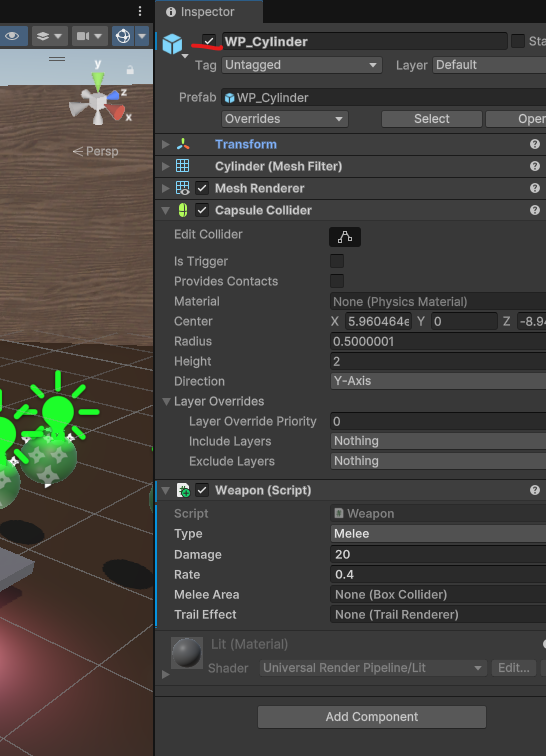
Task: Click the Edit Collider button
Action: pyautogui.click(x=345, y=237)
